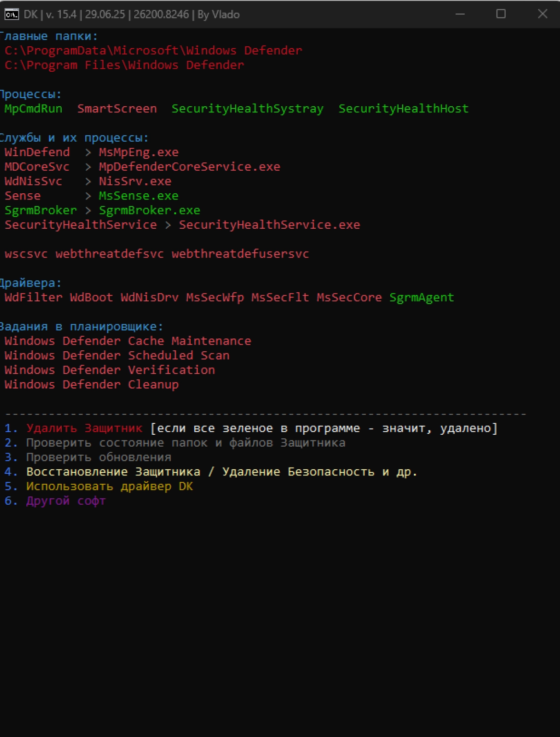The height and width of the screenshot is (737, 560).
Task: Click the SecurityHealthService service name
Action: point(80,225)
